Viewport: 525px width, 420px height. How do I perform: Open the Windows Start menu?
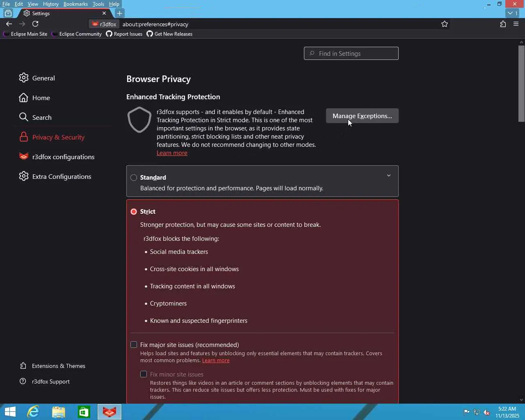[x=10, y=412]
